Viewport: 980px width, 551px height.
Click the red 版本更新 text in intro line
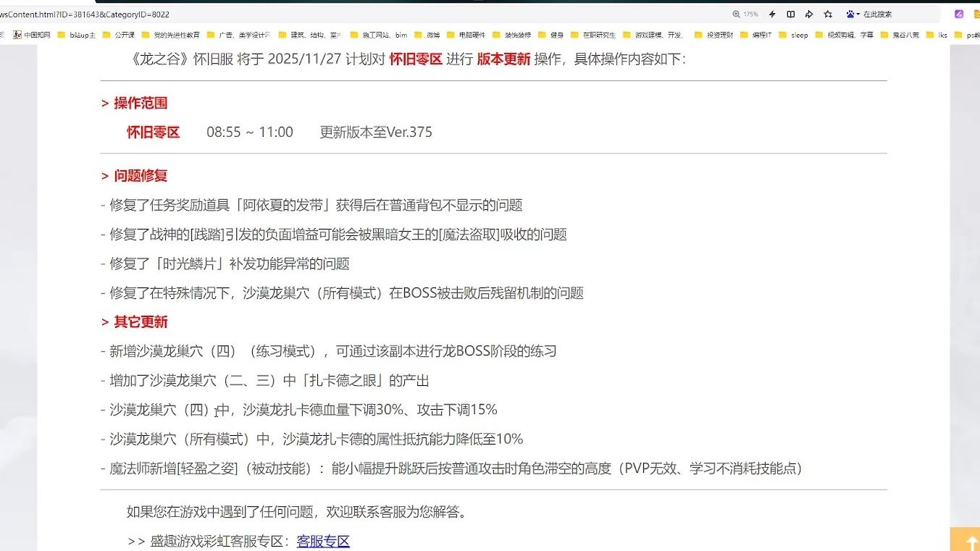click(503, 59)
